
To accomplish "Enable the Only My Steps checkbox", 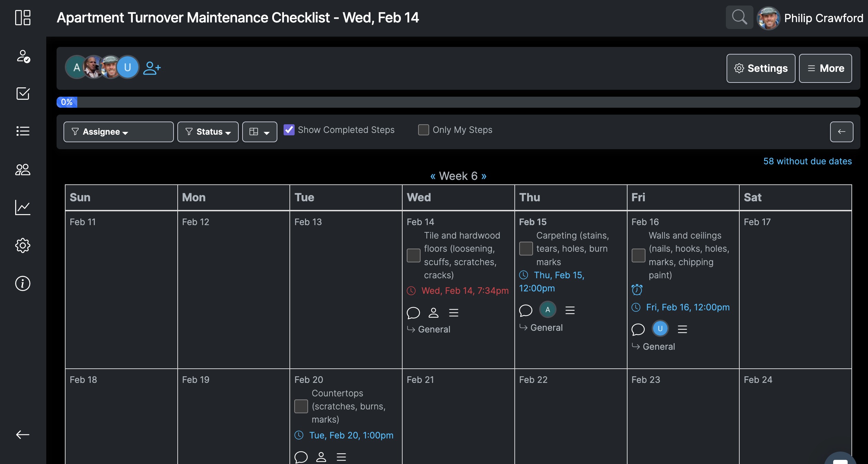I will pos(424,130).
